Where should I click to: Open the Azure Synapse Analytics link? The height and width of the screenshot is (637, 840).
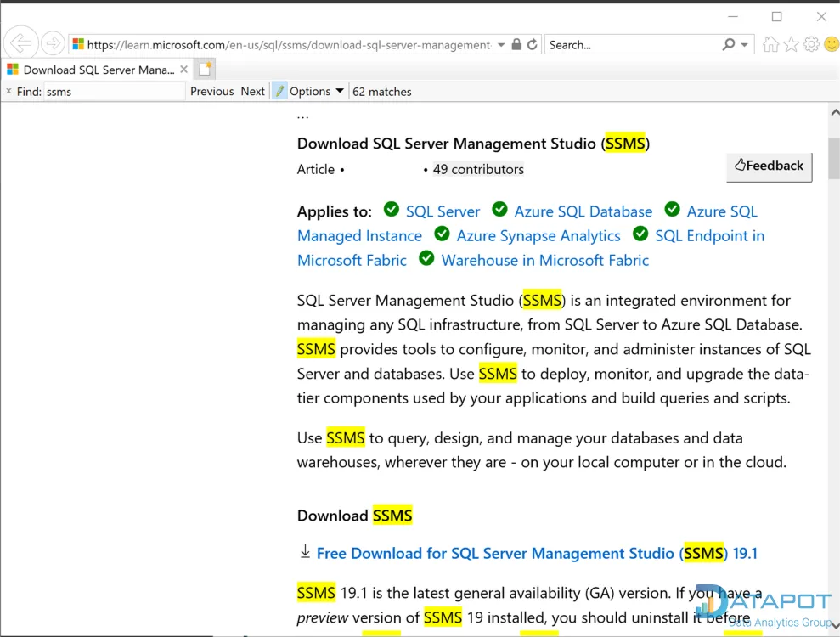click(x=538, y=236)
